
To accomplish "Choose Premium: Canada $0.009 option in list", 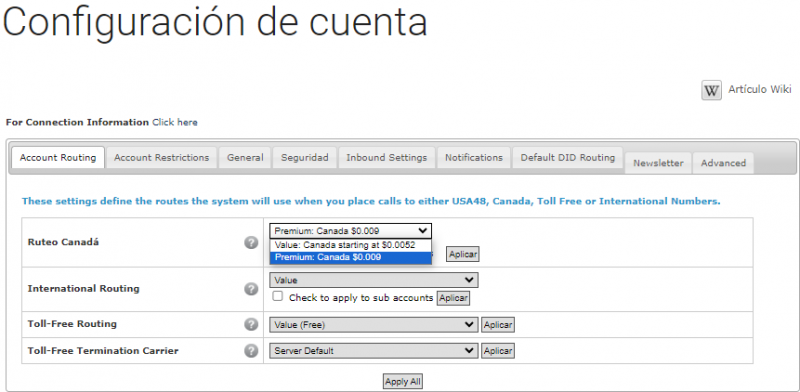I will click(x=351, y=257).
